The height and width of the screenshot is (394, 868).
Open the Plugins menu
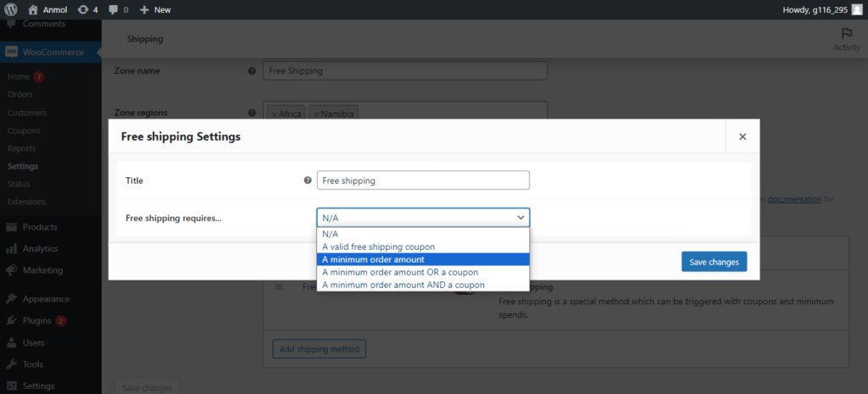pyautogui.click(x=36, y=320)
